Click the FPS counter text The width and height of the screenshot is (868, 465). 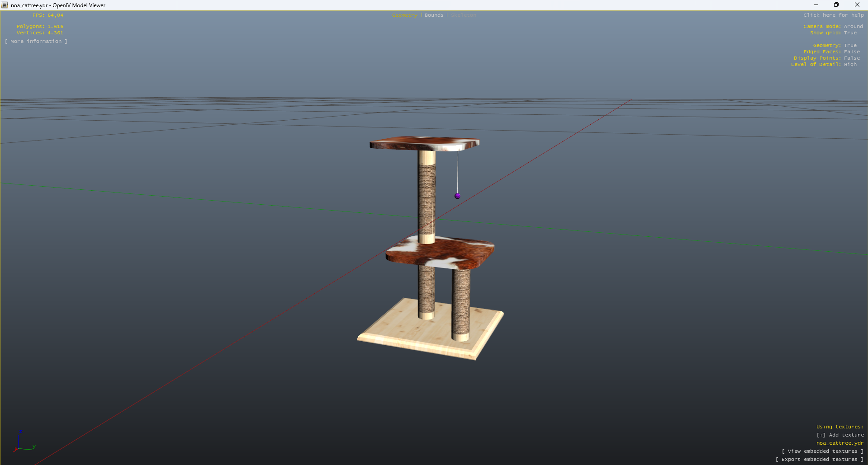pos(48,15)
